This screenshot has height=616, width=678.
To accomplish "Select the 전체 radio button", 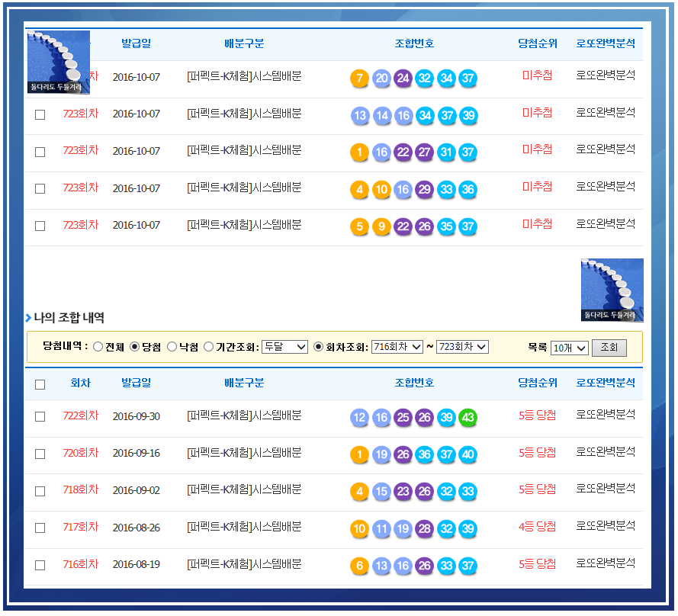I will click(98, 347).
